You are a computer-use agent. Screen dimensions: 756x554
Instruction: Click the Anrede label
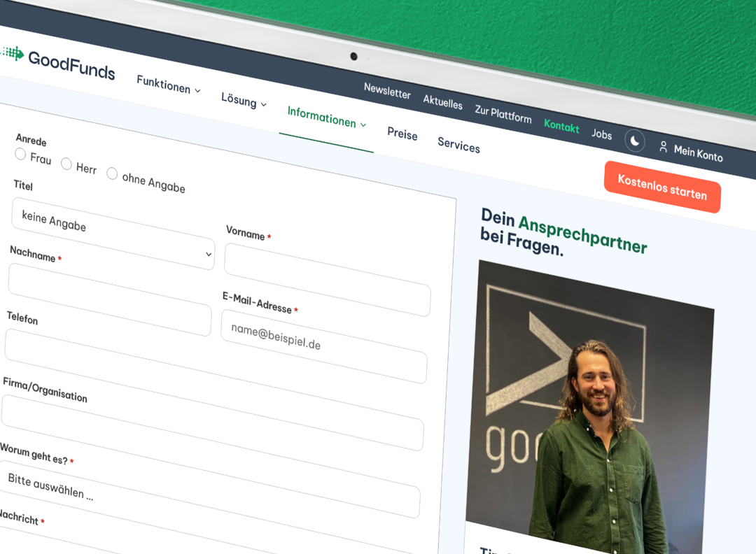[31, 140]
